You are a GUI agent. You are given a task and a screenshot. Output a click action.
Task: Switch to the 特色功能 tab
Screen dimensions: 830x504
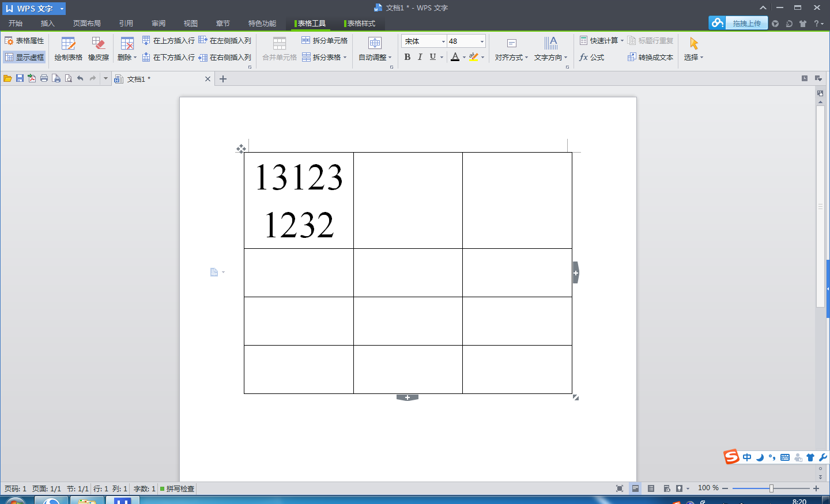(x=262, y=24)
